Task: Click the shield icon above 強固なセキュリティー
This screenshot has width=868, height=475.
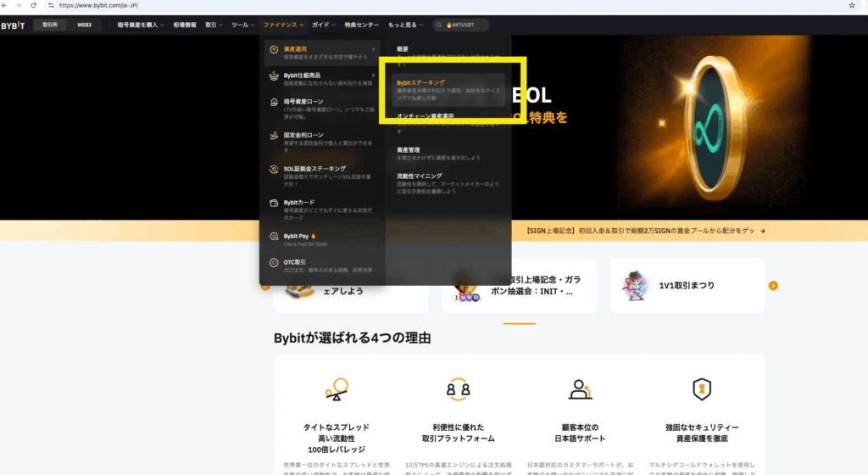Action: 702,389
